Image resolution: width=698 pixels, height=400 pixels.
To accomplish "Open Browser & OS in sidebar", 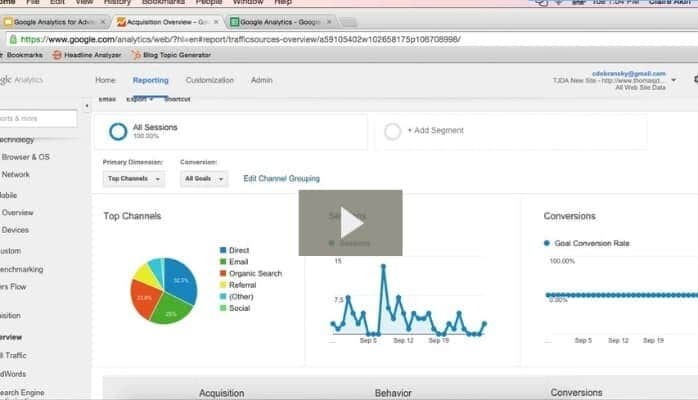I will (25, 157).
